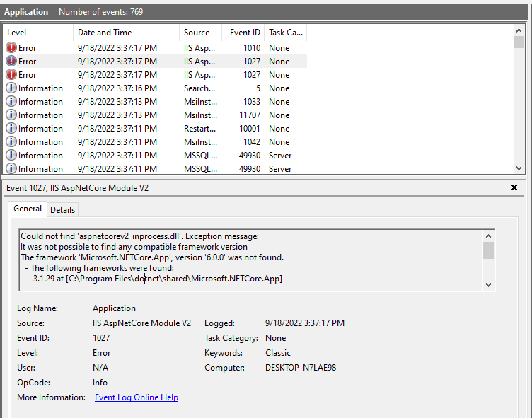Click the 3.1.29 framework path line
Screen dimensions: 532x418
coord(158,279)
